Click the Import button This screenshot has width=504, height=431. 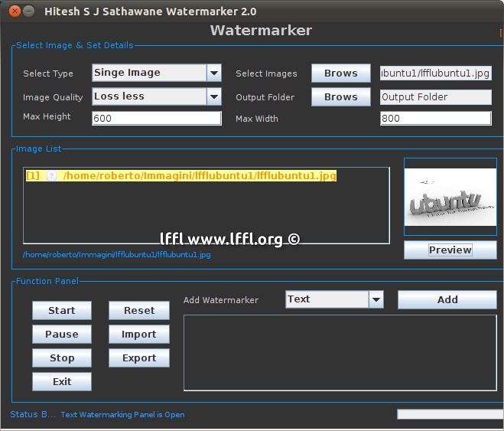[138, 335]
